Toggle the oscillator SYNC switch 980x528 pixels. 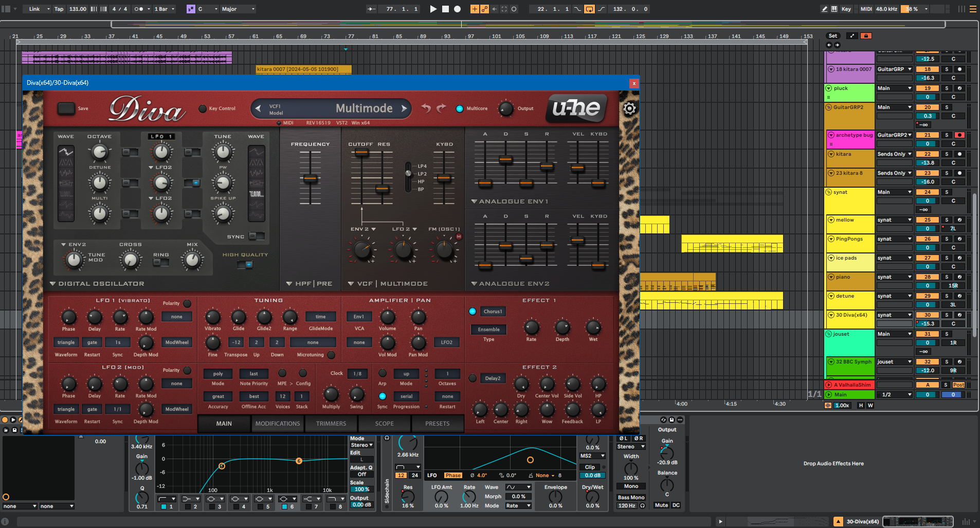pos(256,236)
